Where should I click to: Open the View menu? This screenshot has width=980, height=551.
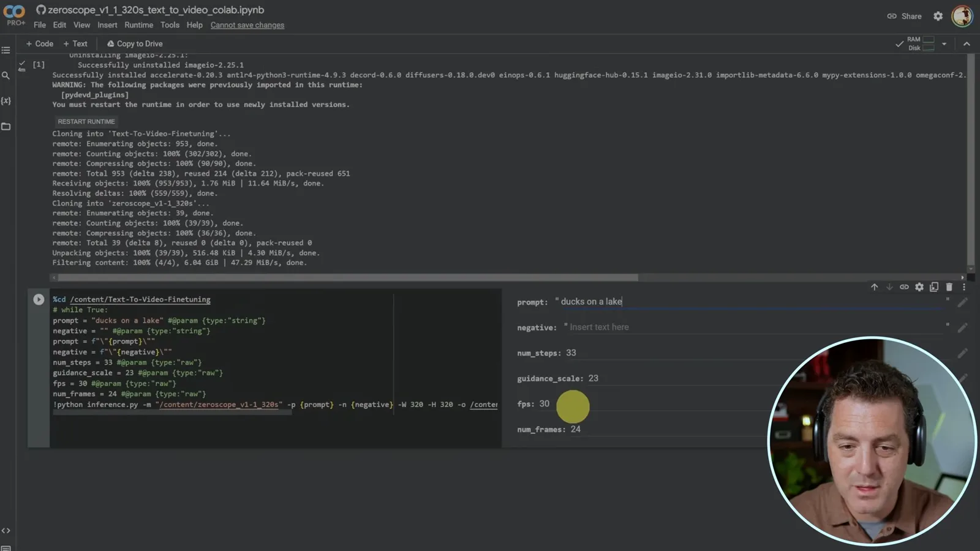(81, 25)
